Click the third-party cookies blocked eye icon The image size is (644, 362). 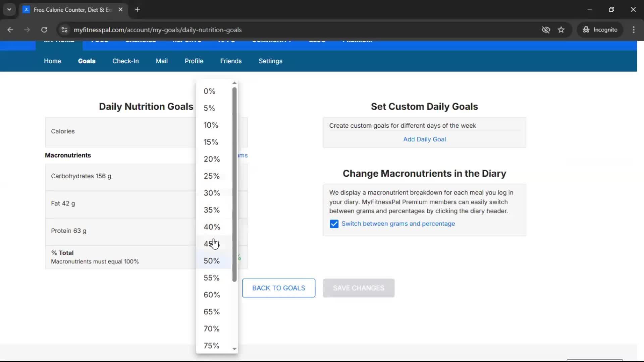pos(546,30)
